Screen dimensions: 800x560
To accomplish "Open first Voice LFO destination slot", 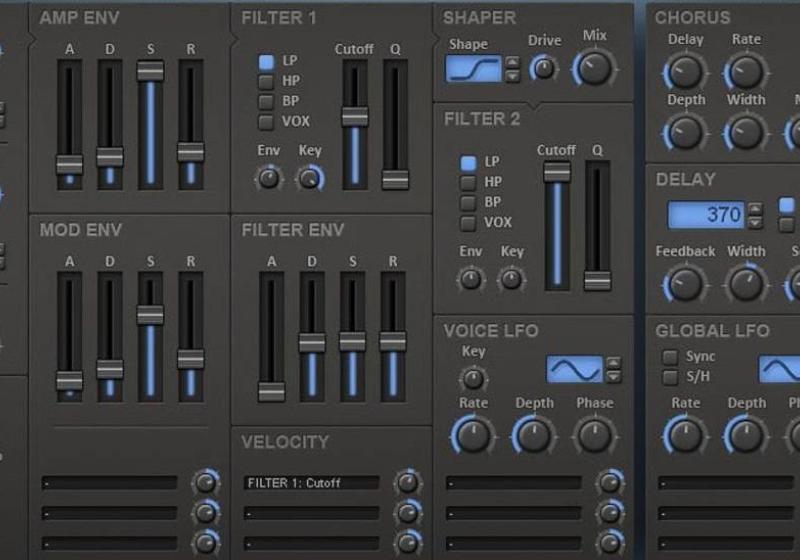I will pos(513,483).
